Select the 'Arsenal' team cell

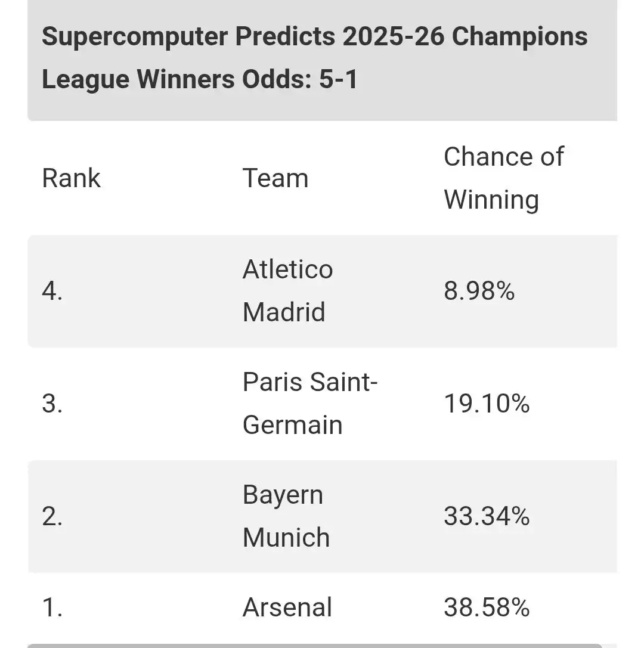pos(287,607)
